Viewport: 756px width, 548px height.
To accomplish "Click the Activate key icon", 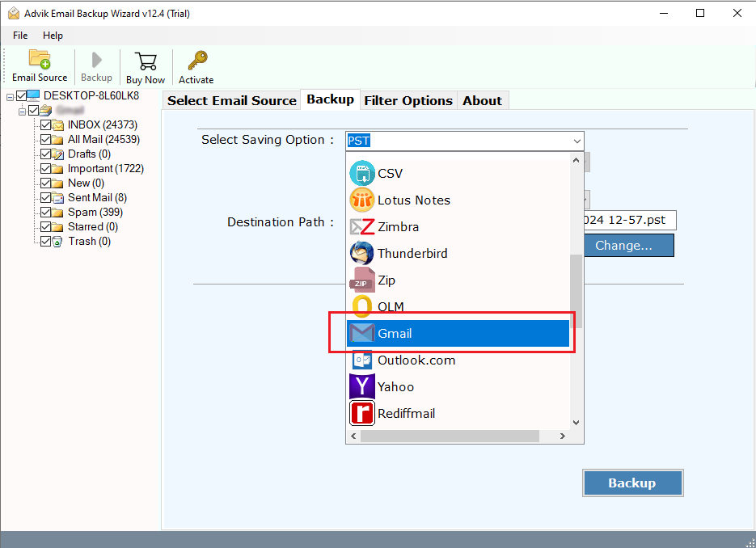I will coord(197,61).
